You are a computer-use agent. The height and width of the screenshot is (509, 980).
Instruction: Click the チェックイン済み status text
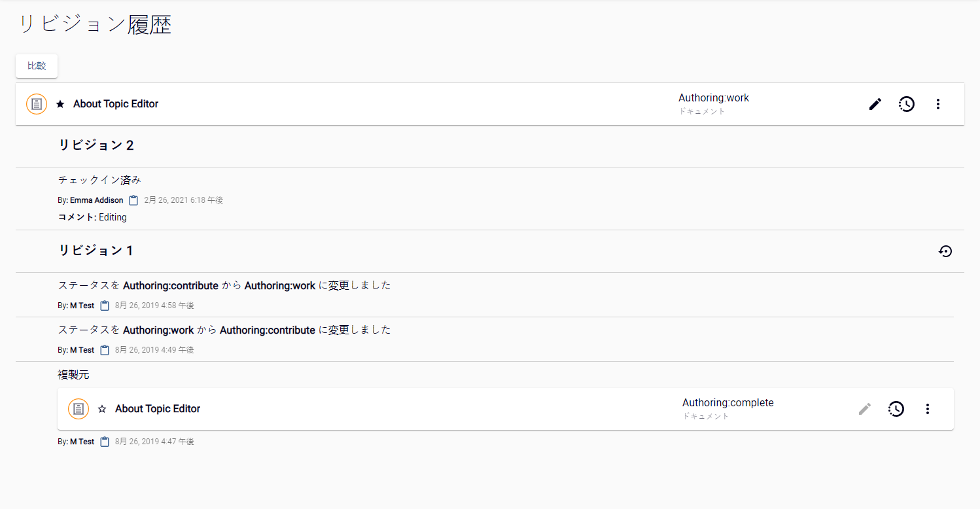point(99,180)
